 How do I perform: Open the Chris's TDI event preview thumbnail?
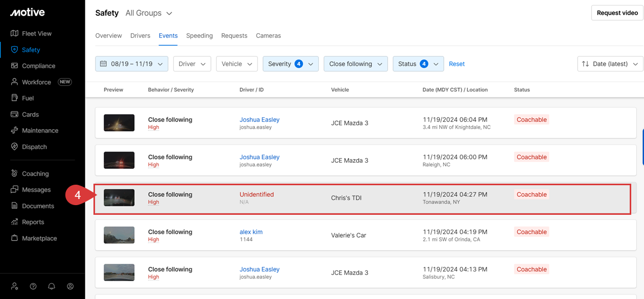pyautogui.click(x=119, y=198)
